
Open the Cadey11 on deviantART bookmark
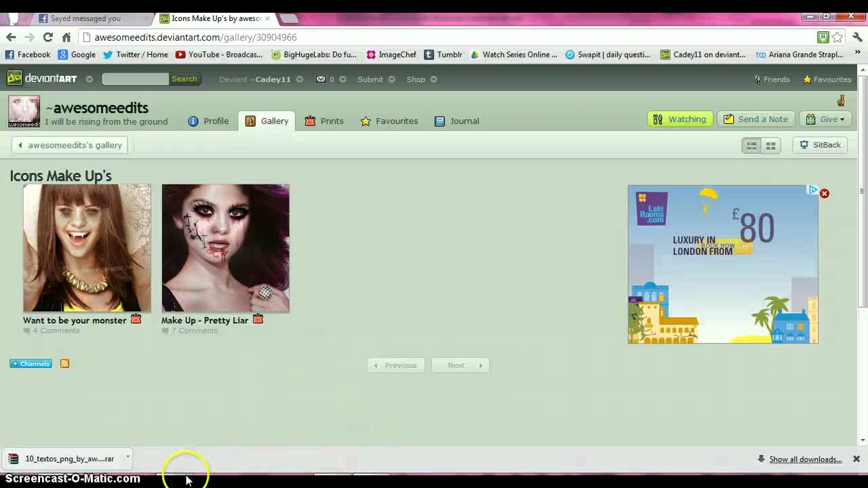pos(703,55)
